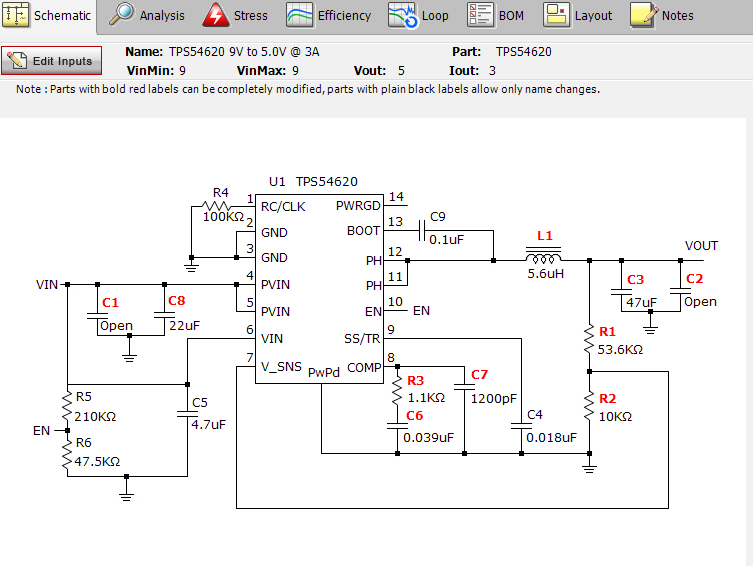Click the 47.5KΩ value of R6
This screenshot has width=753, height=566.
97,462
